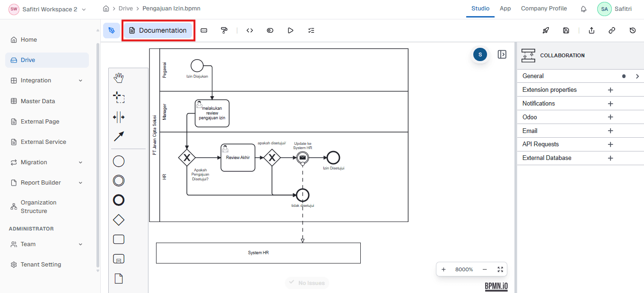The image size is (644, 293).
Task: Select the hand tool in palette
Action: coord(119,78)
